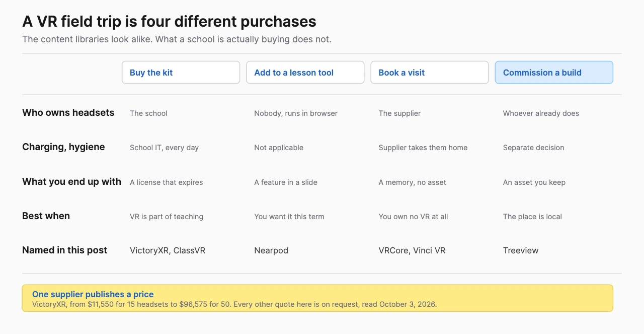Select the 'Buy the kit' column tab
The image size is (644, 334).
(x=181, y=73)
